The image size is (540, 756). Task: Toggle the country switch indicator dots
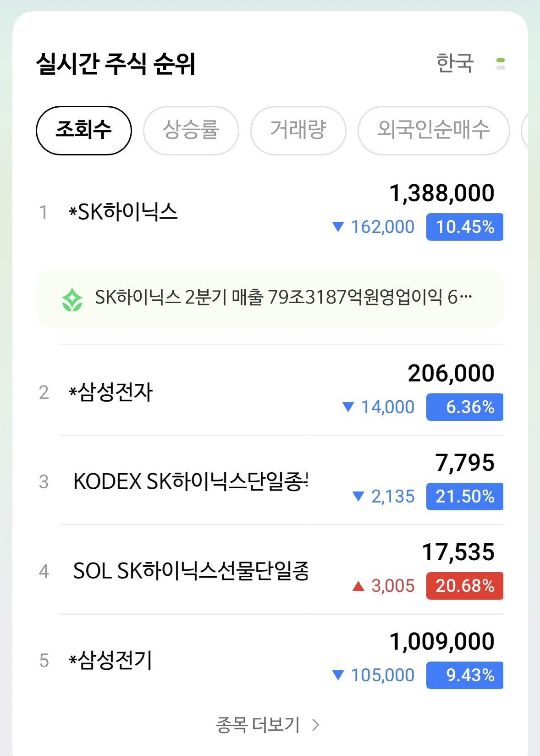click(x=501, y=64)
